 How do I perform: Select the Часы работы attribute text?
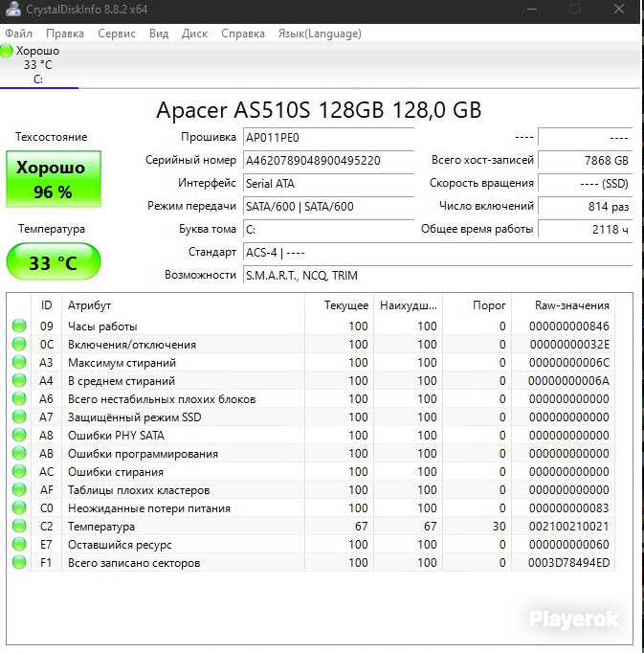102,326
